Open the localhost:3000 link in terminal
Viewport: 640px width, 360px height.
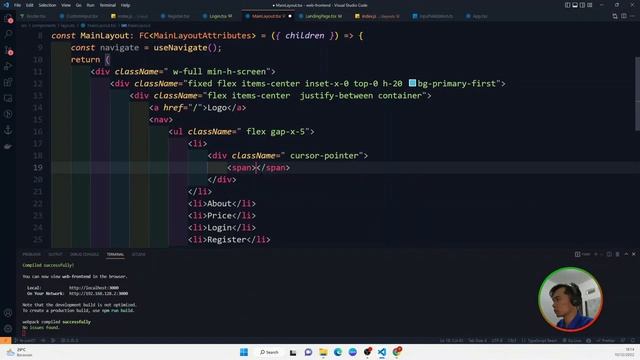pos(94,288)
